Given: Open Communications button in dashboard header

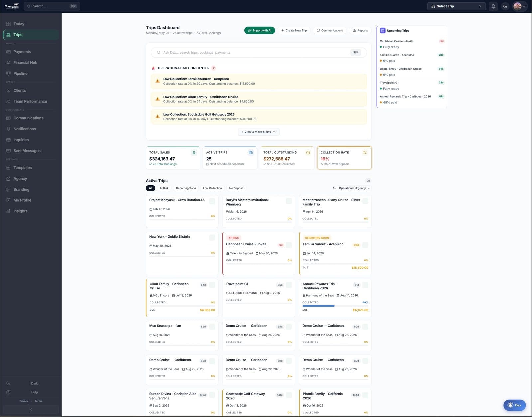Looking at the screenshot, I should 330,30.
